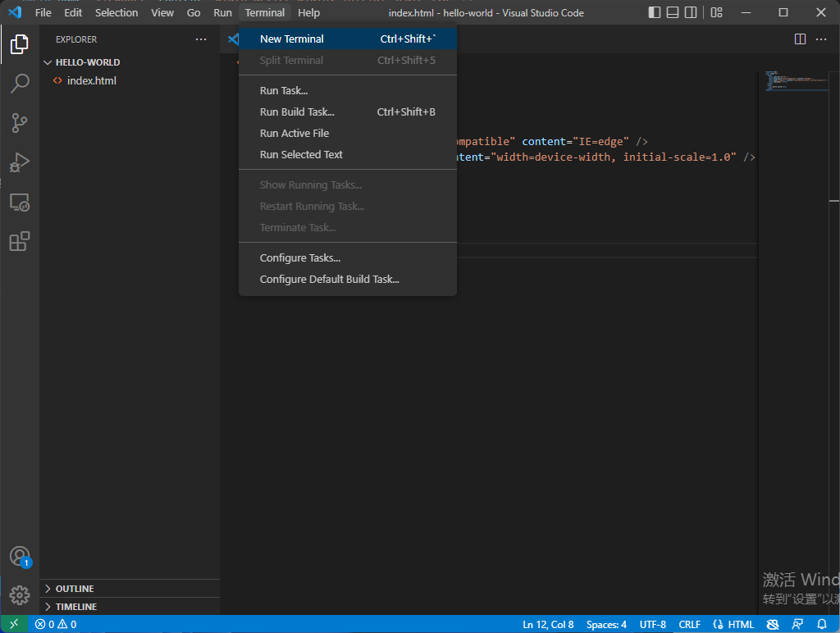This screenshot has width=840, height=633.
Task: Open the Edit menu
Action: [x=73, y=12]
